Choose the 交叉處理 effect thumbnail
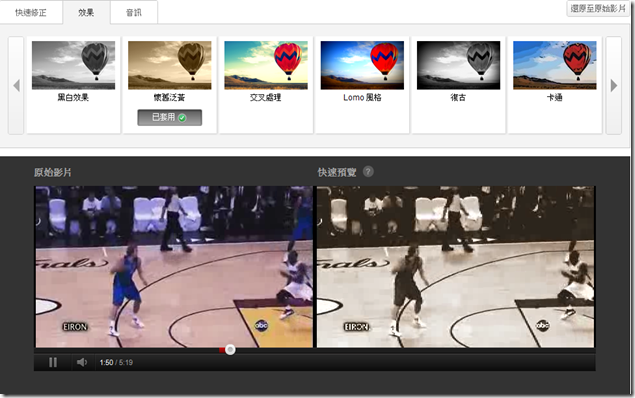635x398 pixels. pyautogui.click(x=266, y=65)
